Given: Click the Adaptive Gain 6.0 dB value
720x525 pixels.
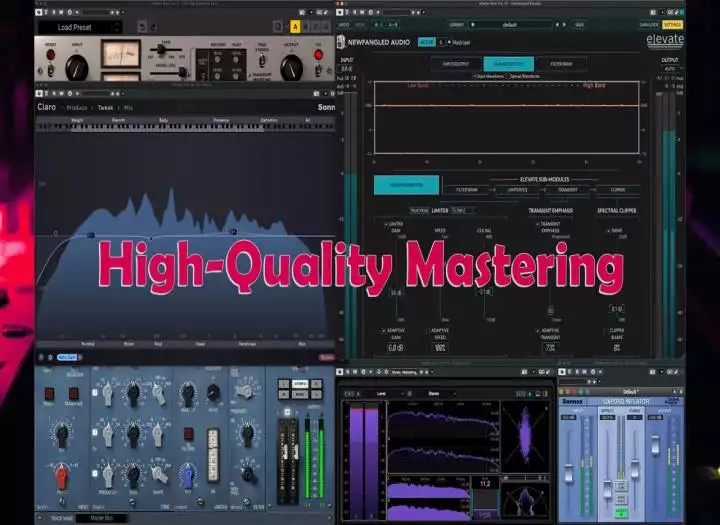Looking at the screenshot, I should coord(395,348).
